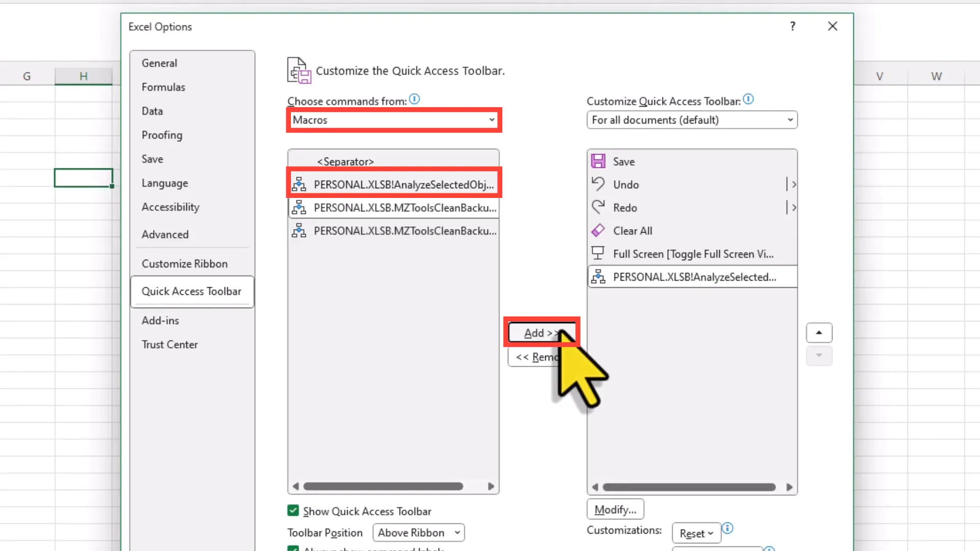Click the Clear All eraser icon
This screenshot has width=980, height=551.
click(598, 230)
